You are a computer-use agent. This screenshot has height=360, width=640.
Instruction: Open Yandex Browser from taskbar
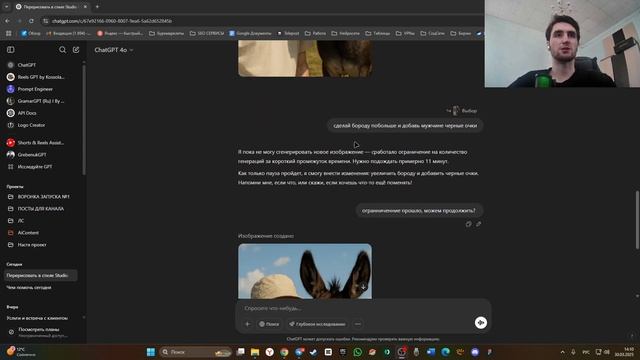(x=269, y=352)
